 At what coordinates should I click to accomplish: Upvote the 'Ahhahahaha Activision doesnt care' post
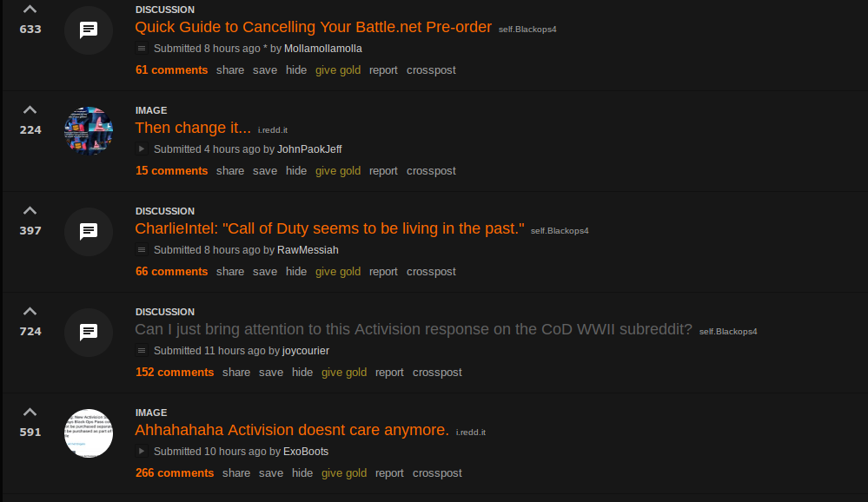click(30, 413)
